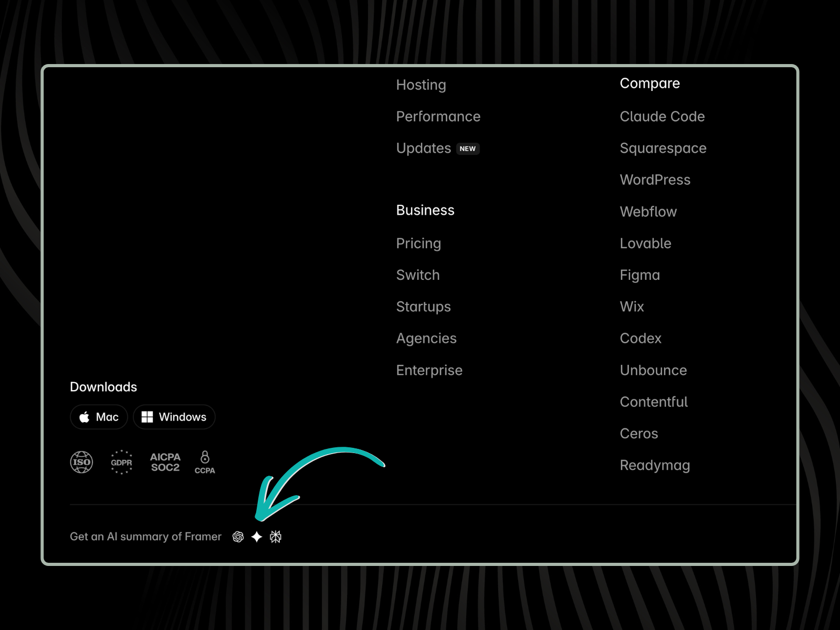This screenshot has height=630, width=840.
Task: Download Framer for Mac
Action: pyautogui.click(x=98, y=417)
